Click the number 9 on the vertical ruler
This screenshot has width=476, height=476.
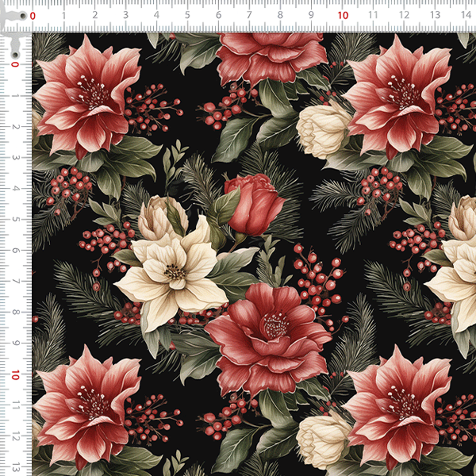point(16,344)
